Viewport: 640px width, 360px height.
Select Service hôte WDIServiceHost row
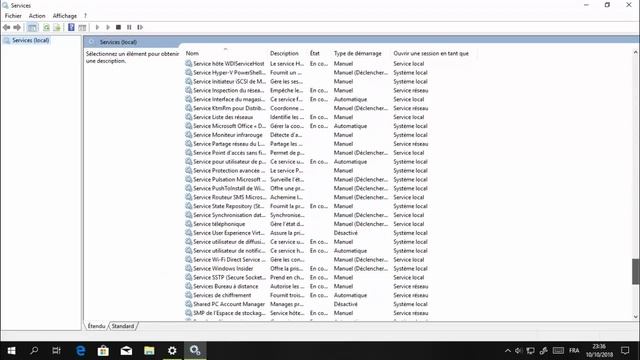(306, 64)
